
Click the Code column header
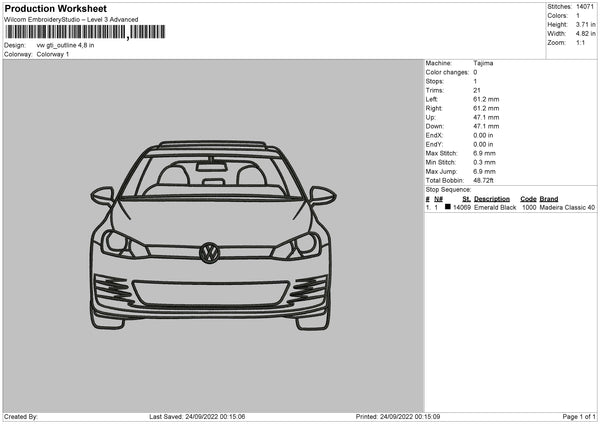point(528,199)
